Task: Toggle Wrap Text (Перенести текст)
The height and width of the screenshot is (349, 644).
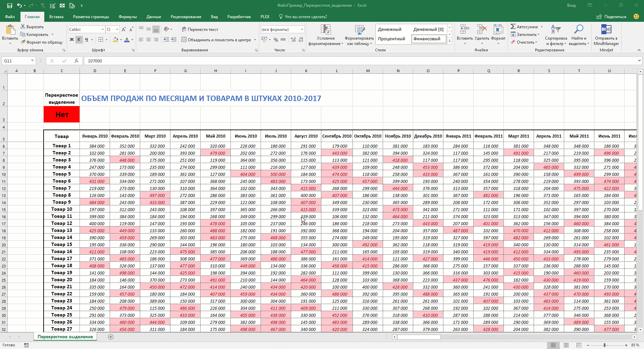Action: click(200, 30)
